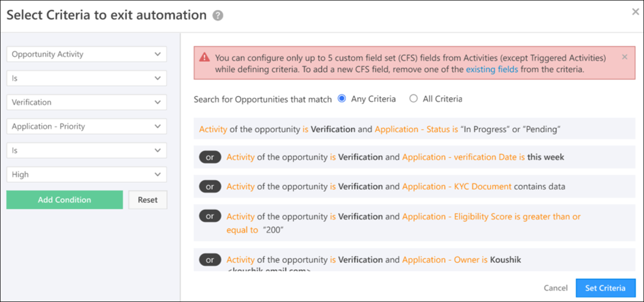Open the help question mark icon
This screenshot has height=302, width=644.
pyautogui.click(x=218, y=16)
